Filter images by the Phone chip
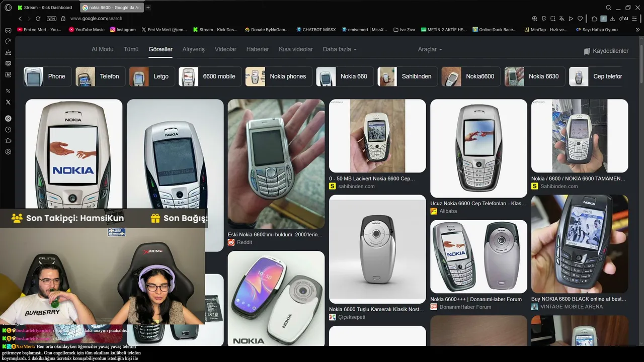 (47, 76)
